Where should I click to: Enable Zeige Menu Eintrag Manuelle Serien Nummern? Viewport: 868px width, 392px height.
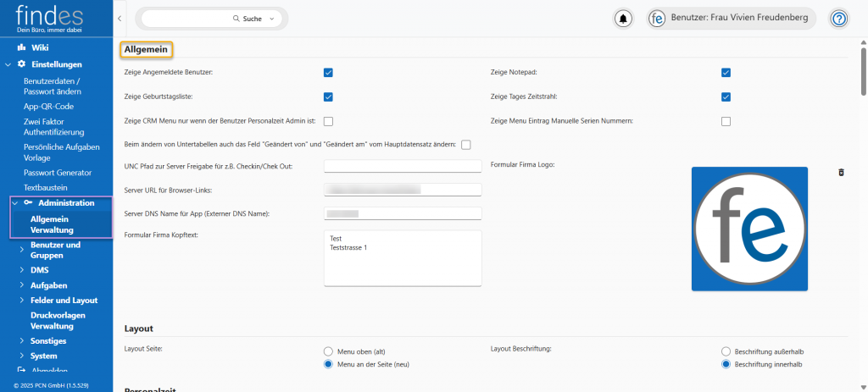[x=726, y=121]
